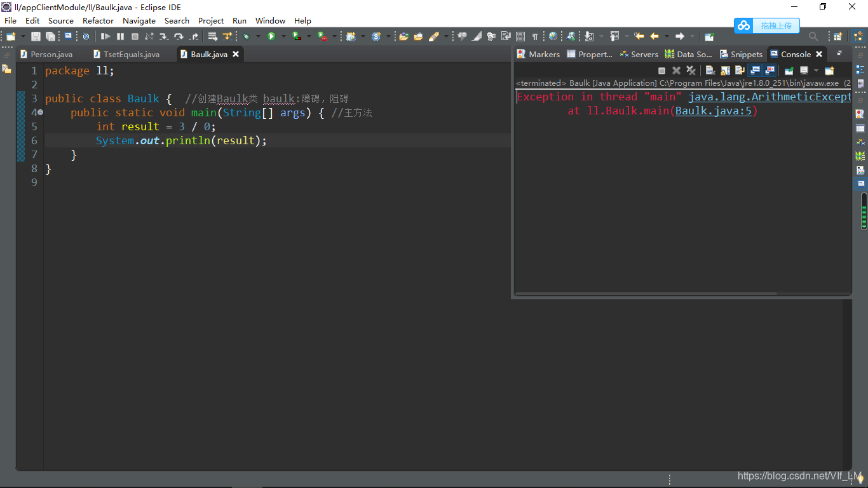
Task: Click Remove Launch icon in Console
Action: click(x=676, y=71)
